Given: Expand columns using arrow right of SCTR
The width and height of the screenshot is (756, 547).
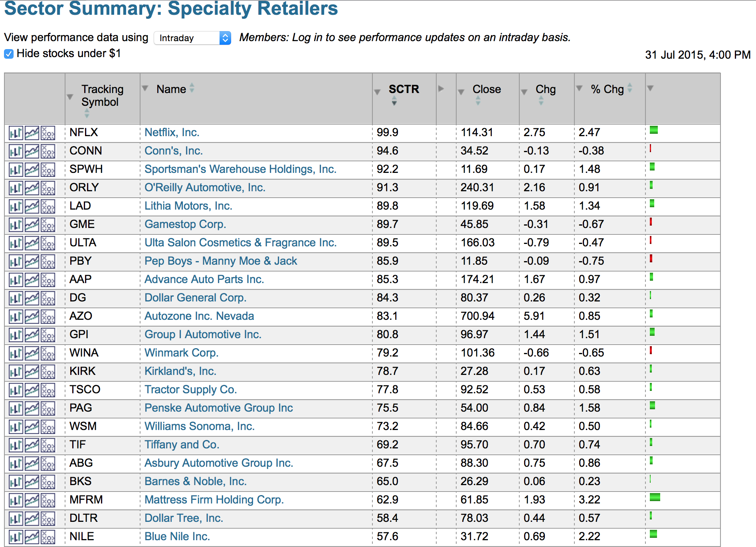Looking at the screenshot, I should point(441,89).
